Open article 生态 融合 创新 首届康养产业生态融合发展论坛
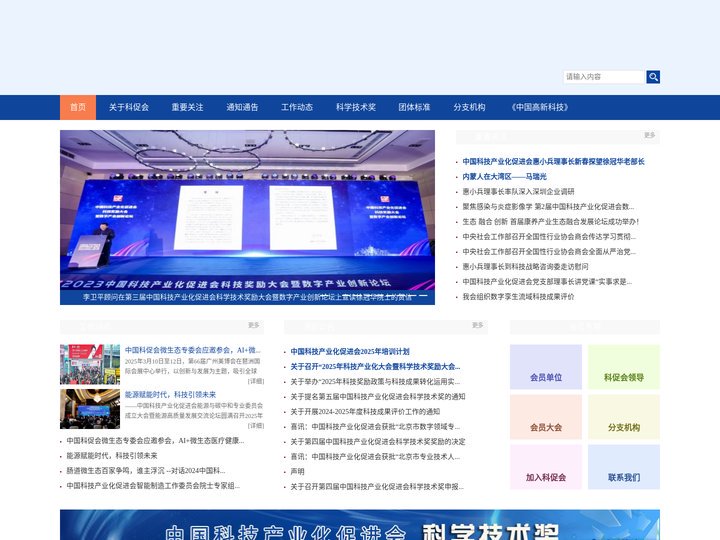This screenshot has width=720, height=540. pos(551,222)
